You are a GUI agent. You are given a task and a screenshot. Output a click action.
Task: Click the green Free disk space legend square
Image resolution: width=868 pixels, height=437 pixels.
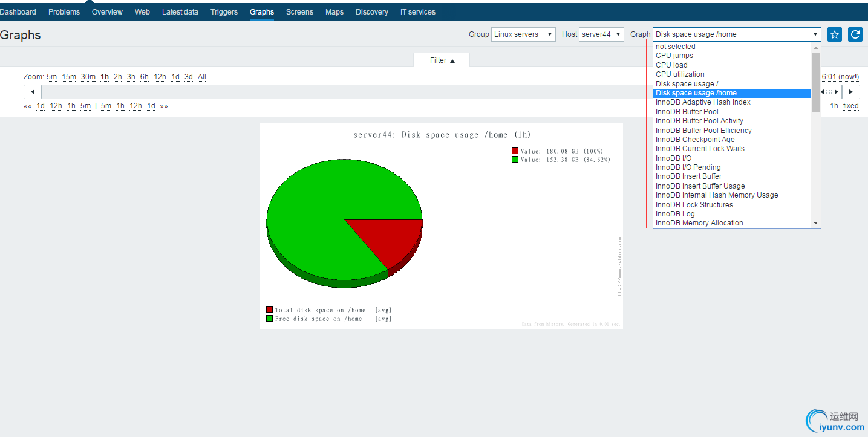pyautogui.click(x=269, y=319)
